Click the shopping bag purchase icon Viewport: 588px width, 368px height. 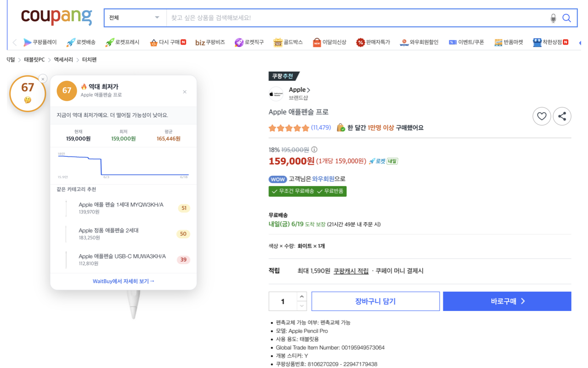(x=340, y=127)
